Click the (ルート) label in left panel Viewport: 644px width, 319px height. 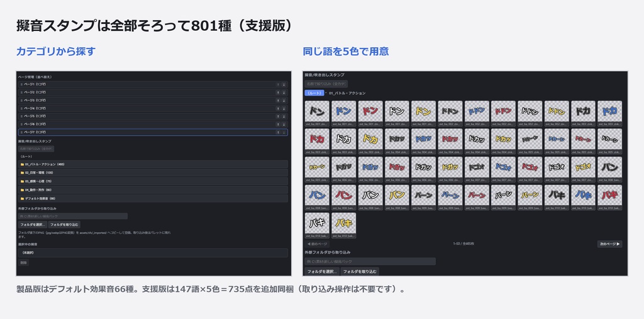coord(26,156)
